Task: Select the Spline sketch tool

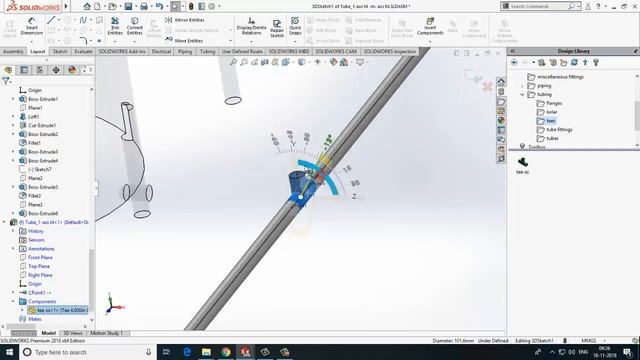Action: pyautogui.click(x=83, y=20)
